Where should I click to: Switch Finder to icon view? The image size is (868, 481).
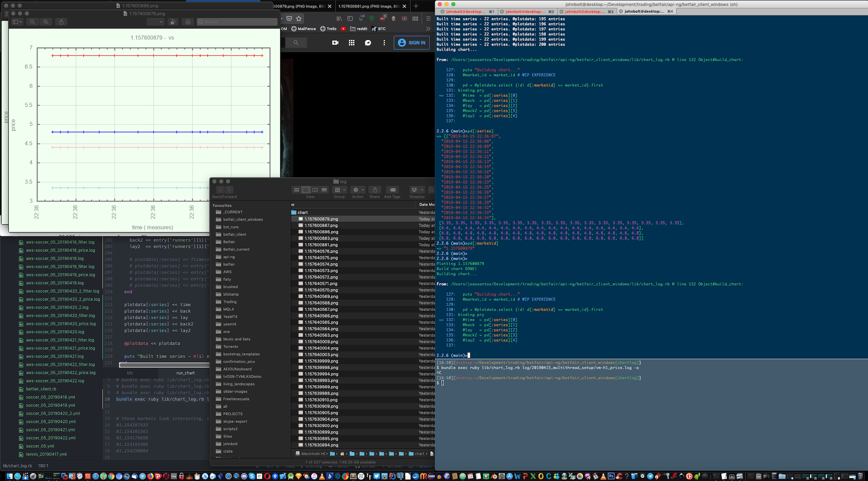[x=296, y=190]
